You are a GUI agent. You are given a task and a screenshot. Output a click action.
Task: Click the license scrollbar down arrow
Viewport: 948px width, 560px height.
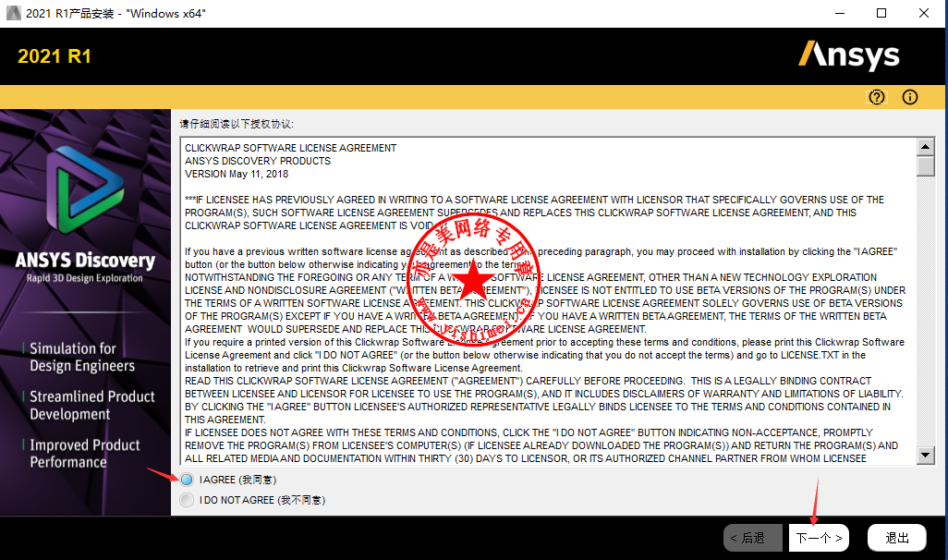[926, 456]
